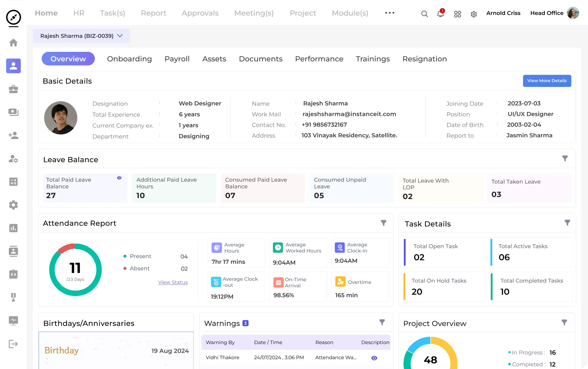Image resolution: width=588 pixels, height=369 pixels.
Task: Click the notification bell icon
Action: tap(440, 14)
